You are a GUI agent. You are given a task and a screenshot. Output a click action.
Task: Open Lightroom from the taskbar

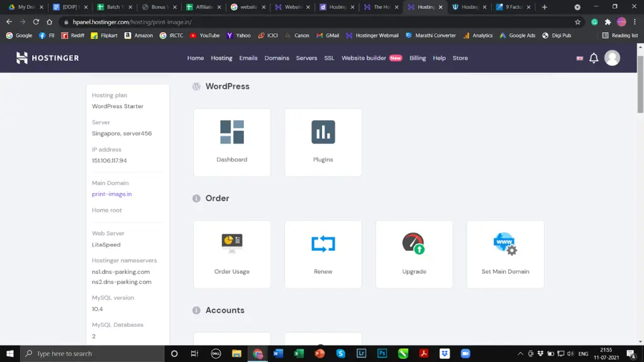tap(361, 353)
